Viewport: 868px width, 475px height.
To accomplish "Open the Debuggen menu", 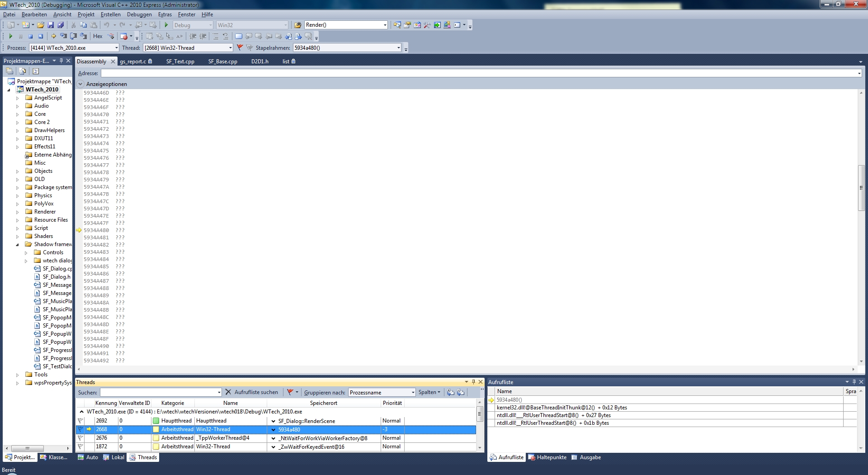I will click(x=139, y=14).
